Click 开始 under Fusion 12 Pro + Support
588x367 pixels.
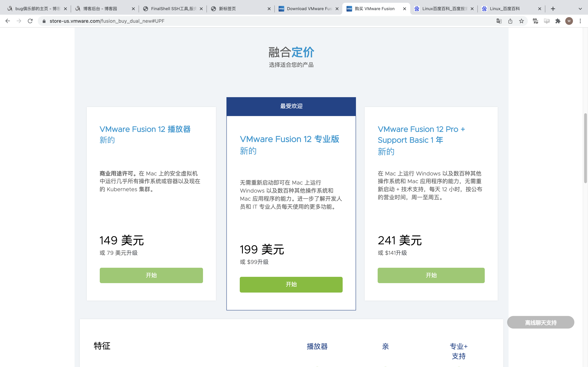click(x=431, y=275)
